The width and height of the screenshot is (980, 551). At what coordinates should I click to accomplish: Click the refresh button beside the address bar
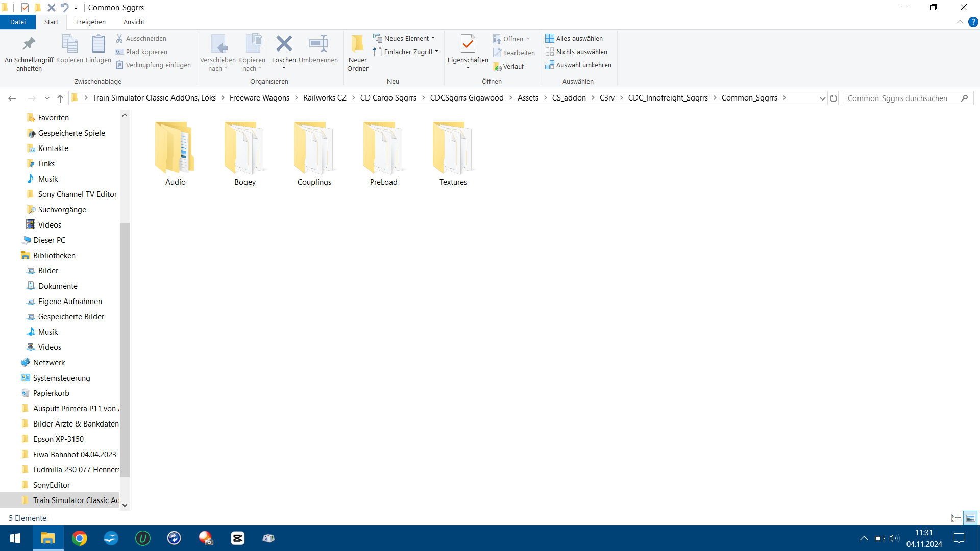(834, 98)
